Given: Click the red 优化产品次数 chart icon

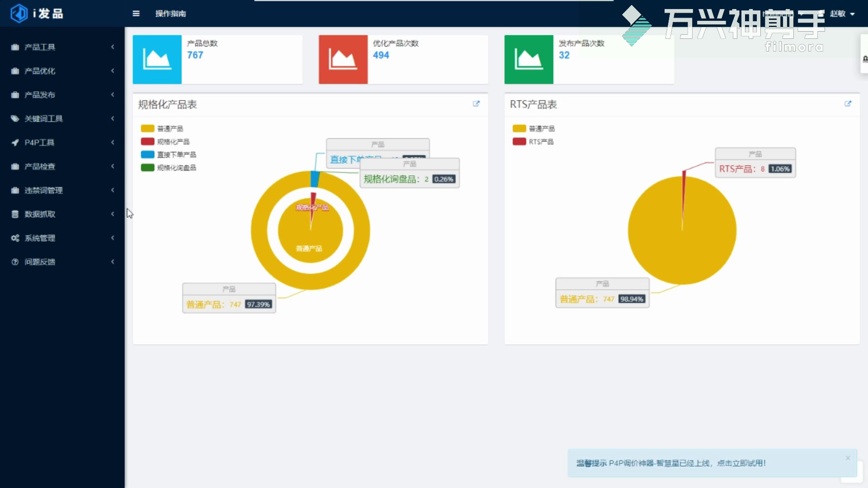Looking at the screenshot, I should [343, 59].
